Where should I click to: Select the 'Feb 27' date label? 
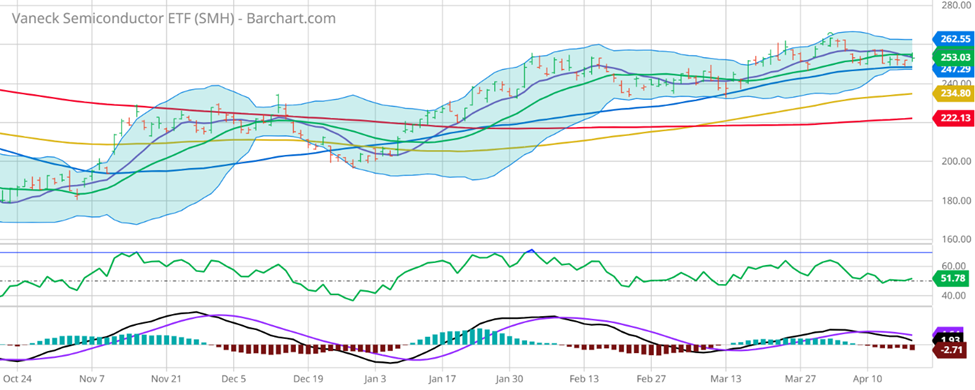652,378
